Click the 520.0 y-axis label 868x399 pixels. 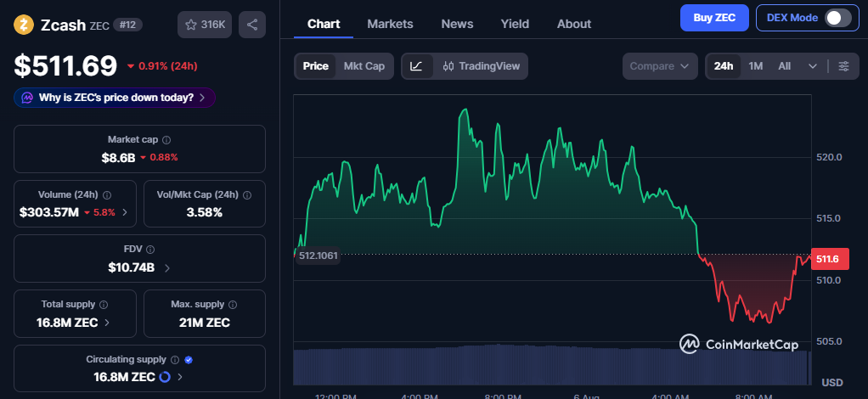[829, 157]
